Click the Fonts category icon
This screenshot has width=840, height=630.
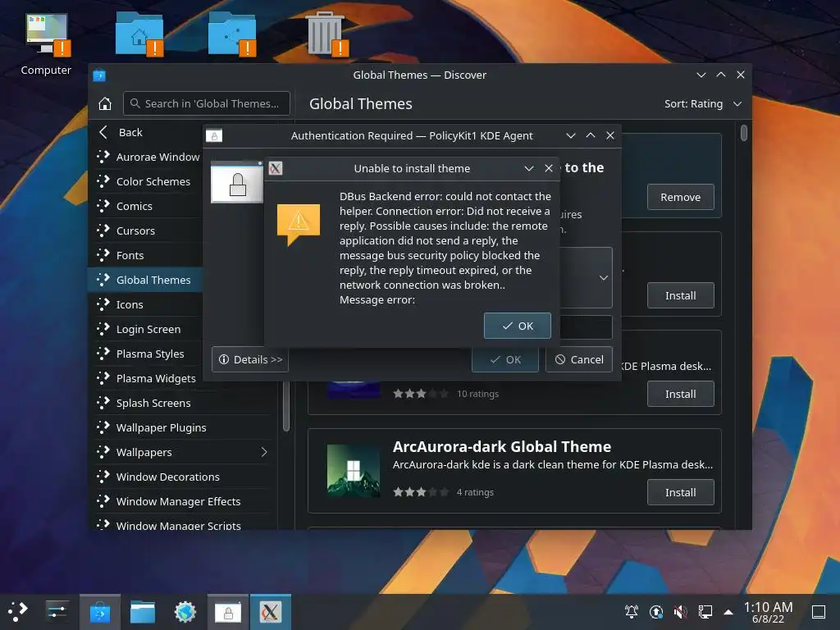click(103, 255)
